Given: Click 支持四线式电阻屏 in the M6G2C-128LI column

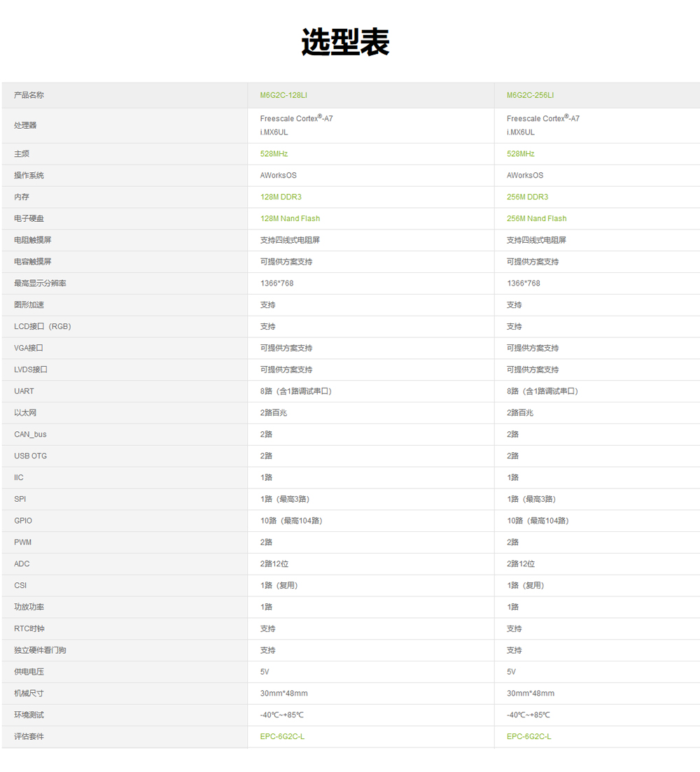Looking at the screenshot, I should click(290, 240).
